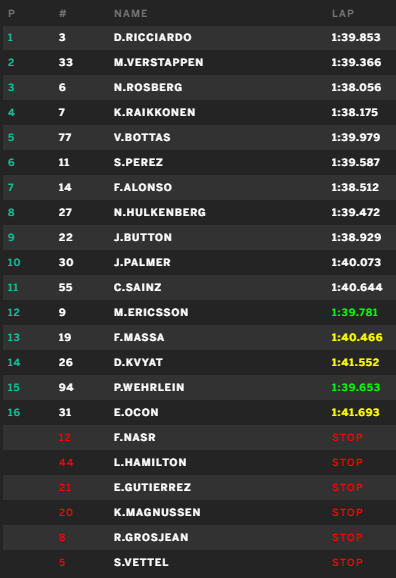Screen dimensions: 396x578
Task: Click K.RAIKKONEN's lap time 1:38.175
Action: (x=354, y=112)
